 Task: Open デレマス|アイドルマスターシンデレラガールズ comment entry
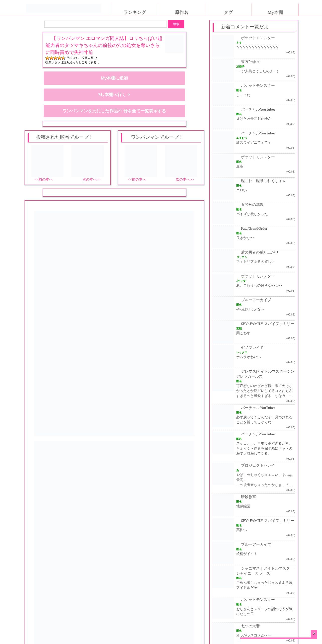coord(254,386)
